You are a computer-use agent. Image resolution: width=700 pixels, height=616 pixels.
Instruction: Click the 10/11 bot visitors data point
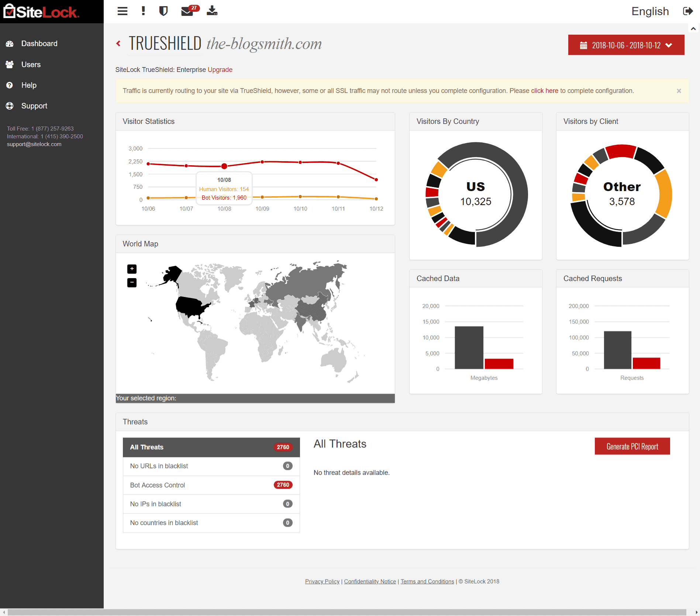(338, 163)
